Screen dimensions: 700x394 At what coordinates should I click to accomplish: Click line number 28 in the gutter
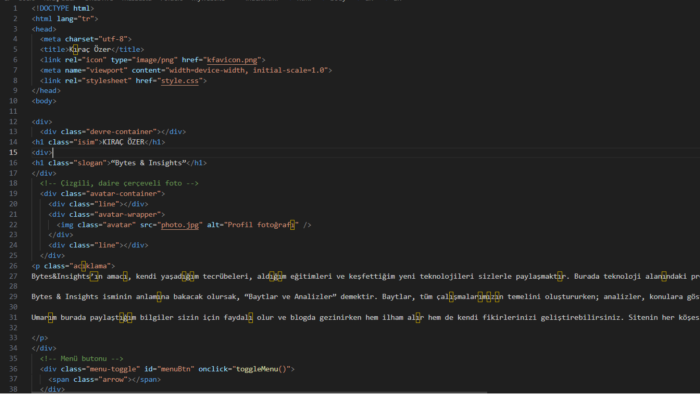(13, 286)
